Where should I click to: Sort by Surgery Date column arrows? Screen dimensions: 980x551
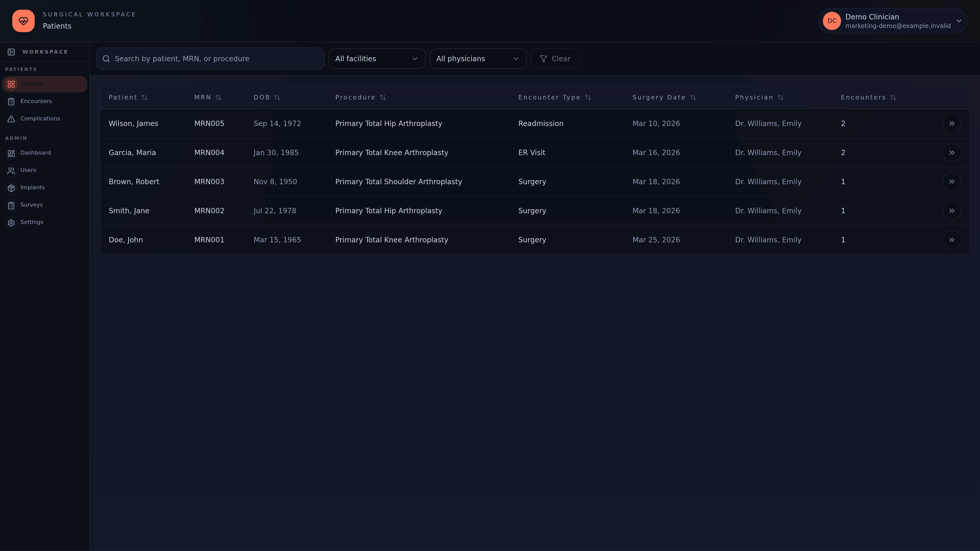coord(693,98)
